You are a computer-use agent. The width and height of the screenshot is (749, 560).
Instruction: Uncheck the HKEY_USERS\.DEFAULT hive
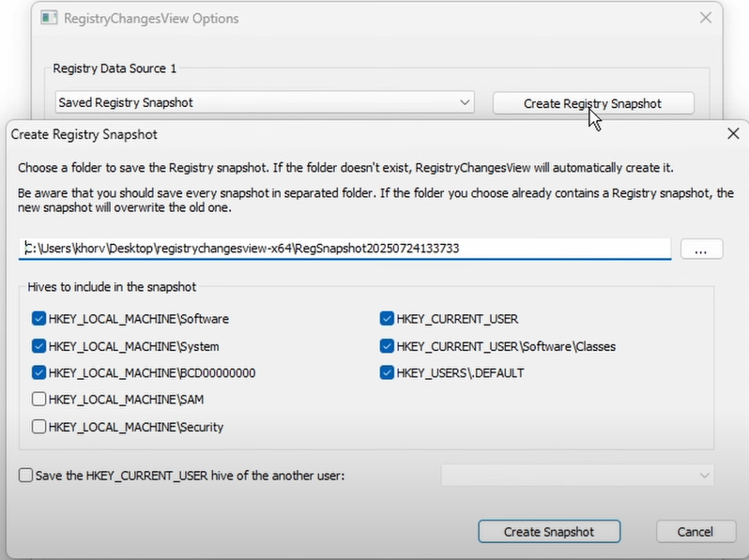click(x=387, y=372)
